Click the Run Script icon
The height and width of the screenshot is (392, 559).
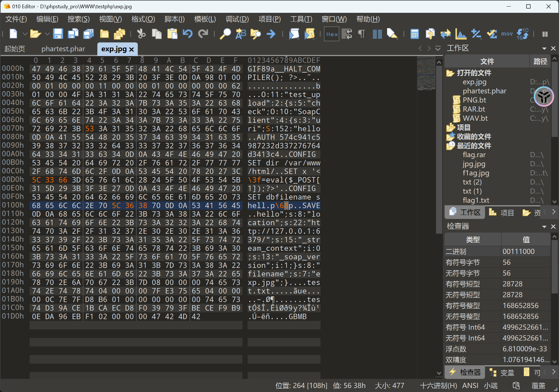tap(294, 34)
